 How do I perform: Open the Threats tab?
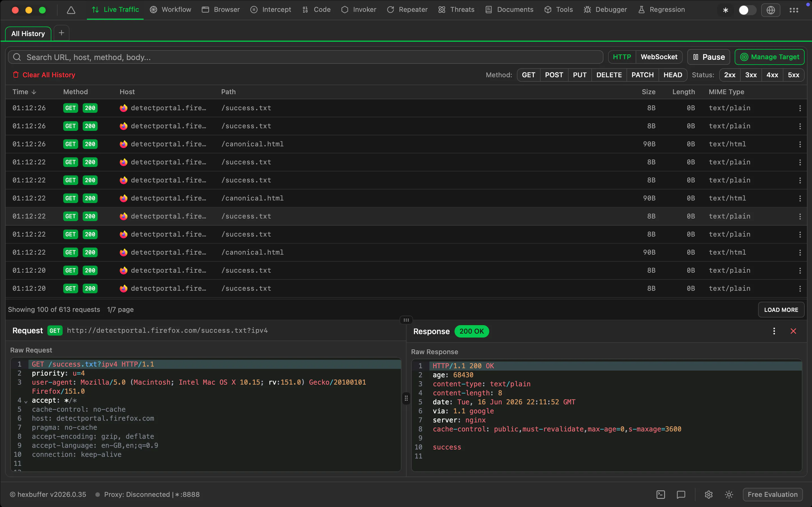coord(456,10)
